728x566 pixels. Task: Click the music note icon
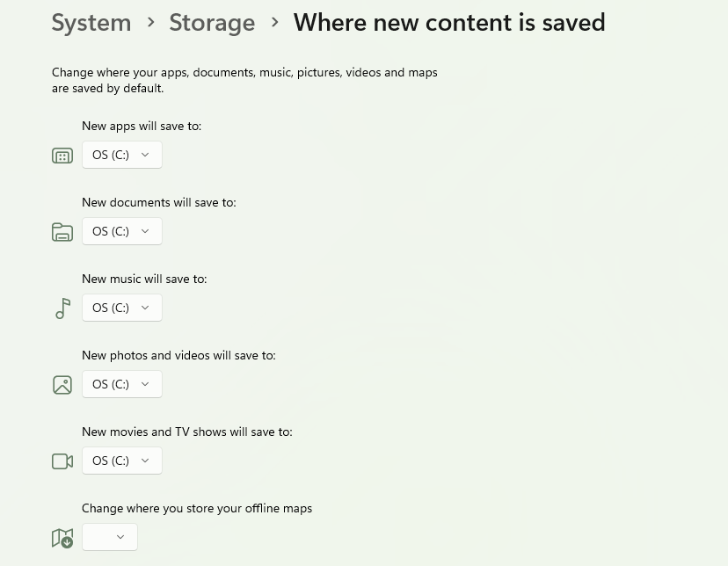click(62, 308)
